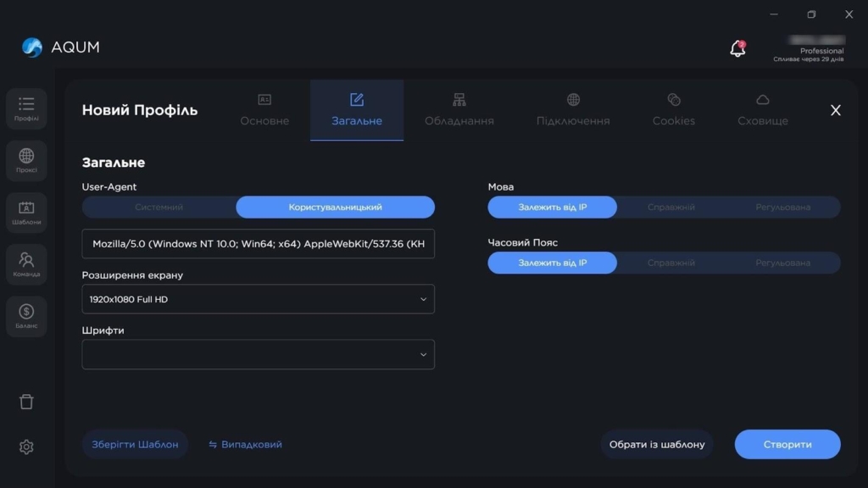
Task: Open the Проксі sidebar section
Action: [26, 160]
